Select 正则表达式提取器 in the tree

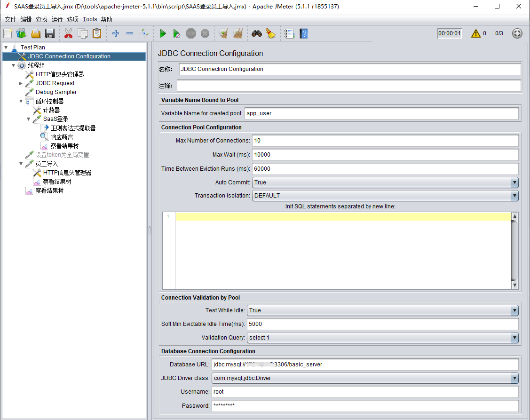(x=73, y=128)
